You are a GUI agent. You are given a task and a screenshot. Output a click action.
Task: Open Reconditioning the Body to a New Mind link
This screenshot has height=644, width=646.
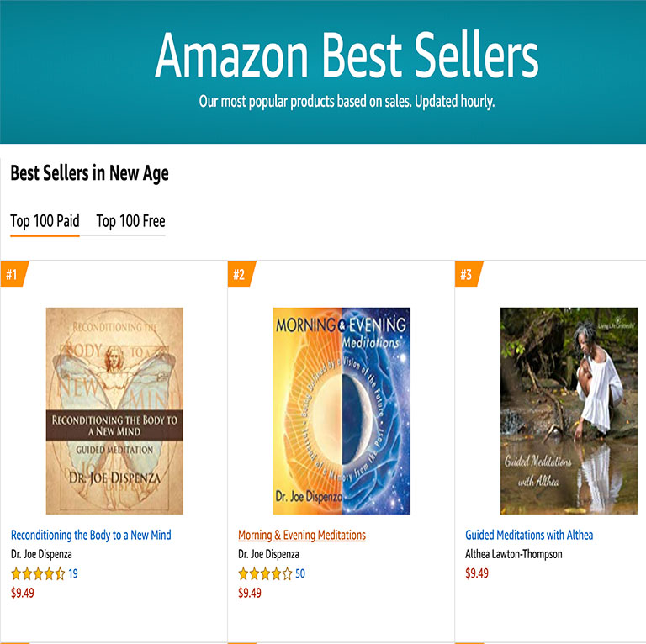(x=91, y=535)
